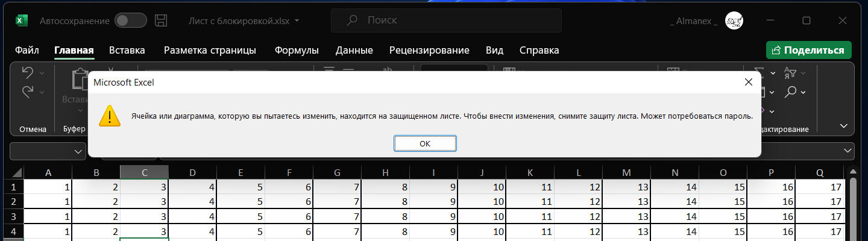Toggle the Автосохранение switch
Image resolution: width=868 pixels, height=241 pixels.
tap(131, 20)
